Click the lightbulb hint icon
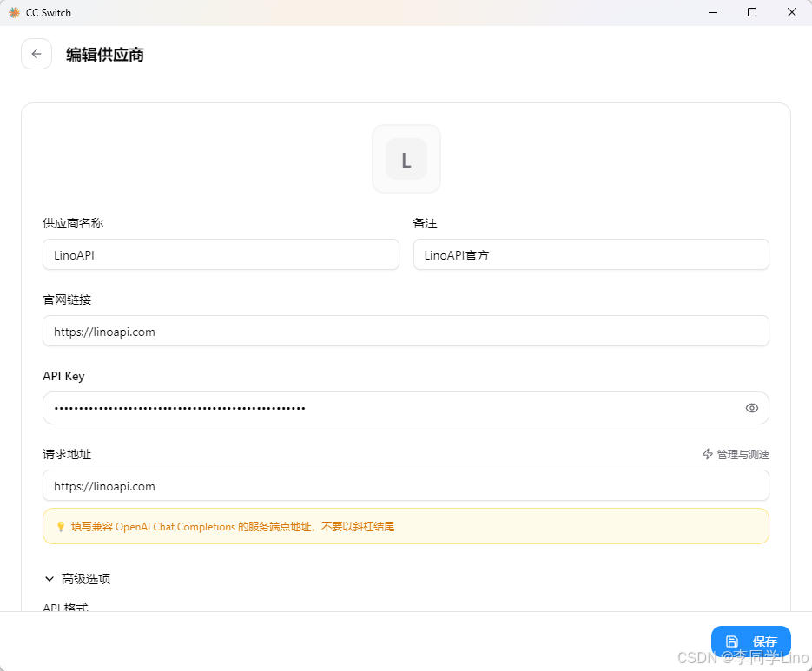 (x=61, y=527)
